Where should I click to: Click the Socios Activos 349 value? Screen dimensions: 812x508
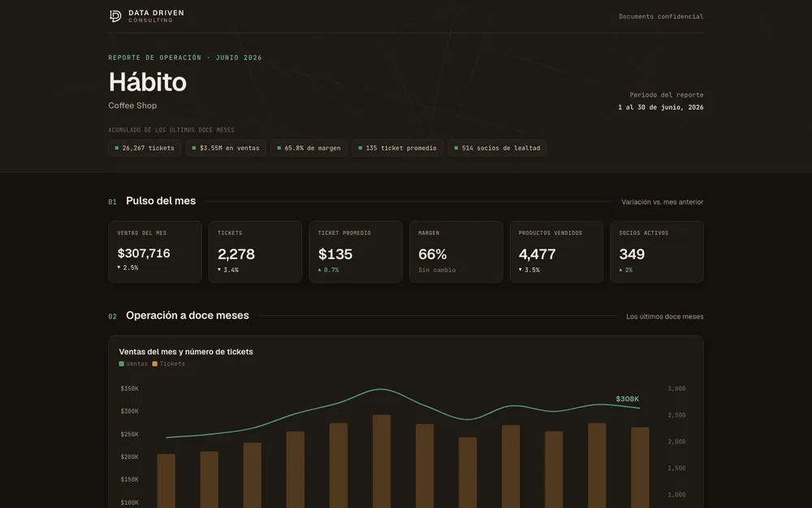[x=632, y=254]
